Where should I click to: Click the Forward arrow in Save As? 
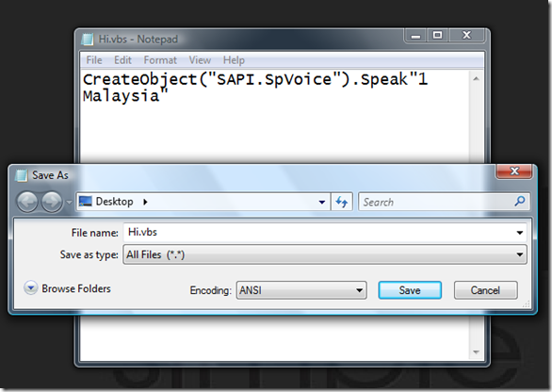(52, 203)
